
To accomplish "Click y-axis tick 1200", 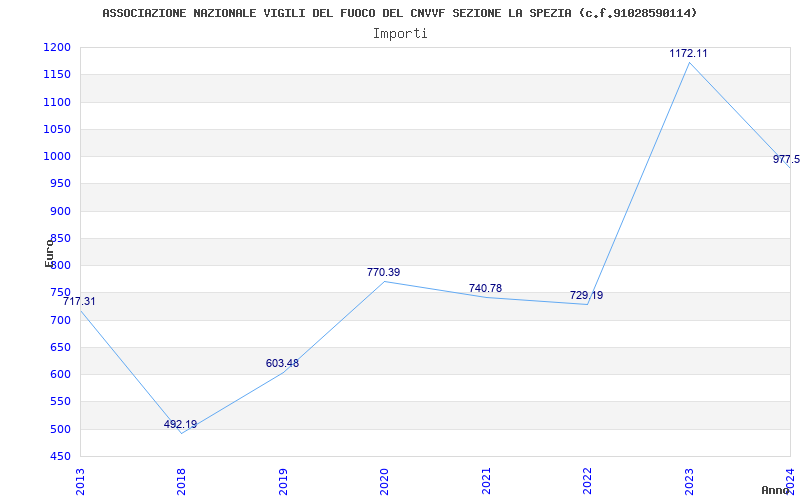I will pos(57,48).
